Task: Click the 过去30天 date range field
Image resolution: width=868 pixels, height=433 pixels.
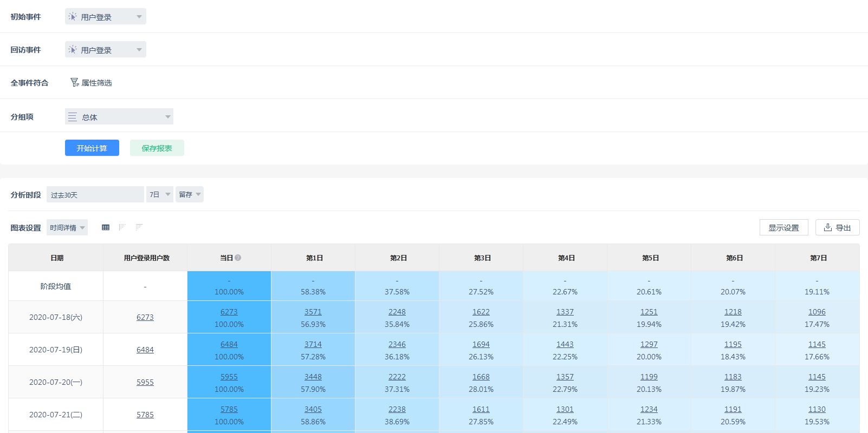Action: coord(95,194)
